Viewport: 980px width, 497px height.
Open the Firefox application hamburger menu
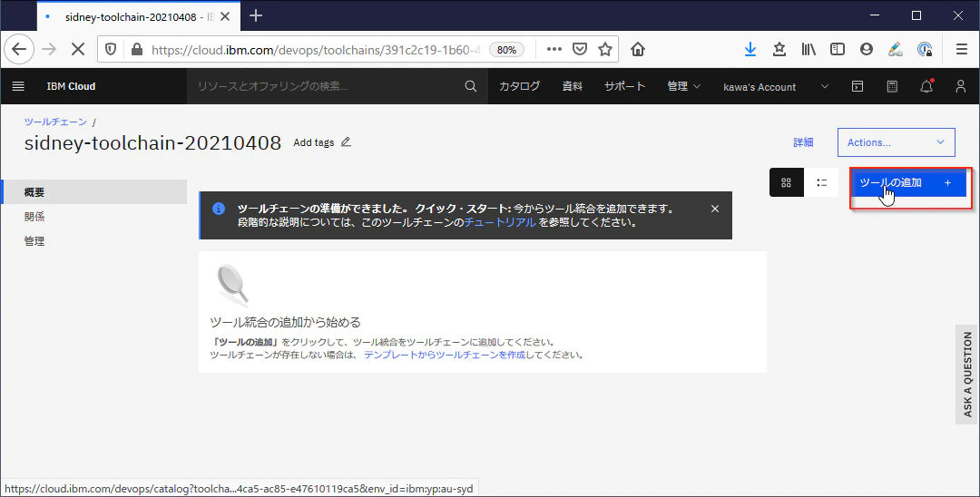962,49
